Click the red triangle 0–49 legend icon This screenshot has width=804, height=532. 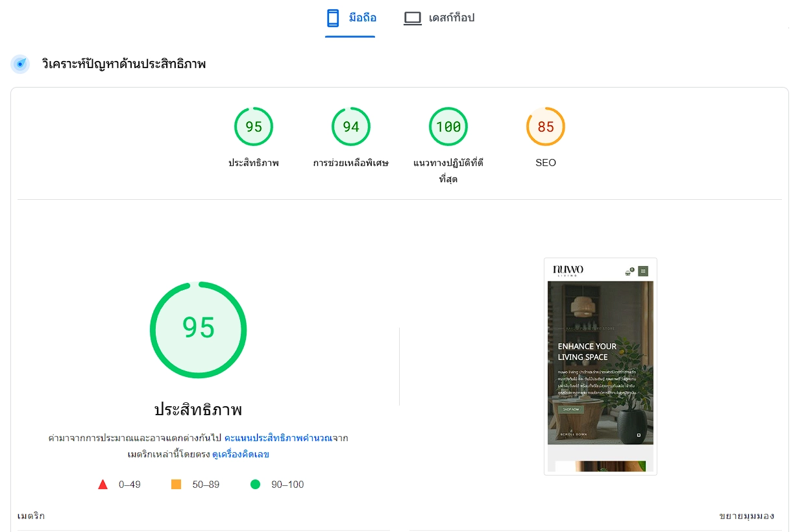point(103,485)
